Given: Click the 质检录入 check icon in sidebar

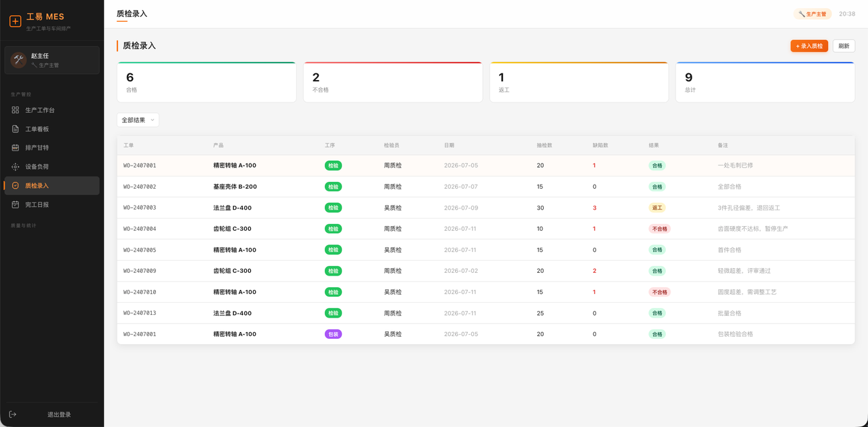Looking at the screenshot, I should coord(16,185).
